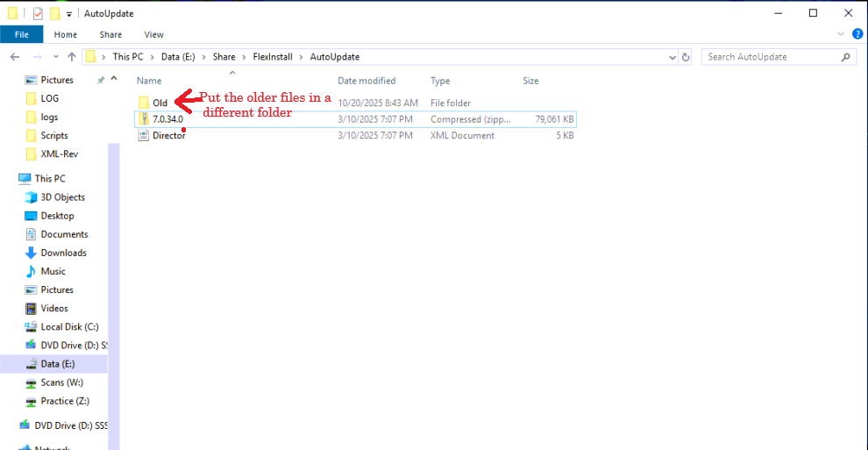Switch to the View ribbon tab
This screenshot has height=450, width=868.
[153, 34]
